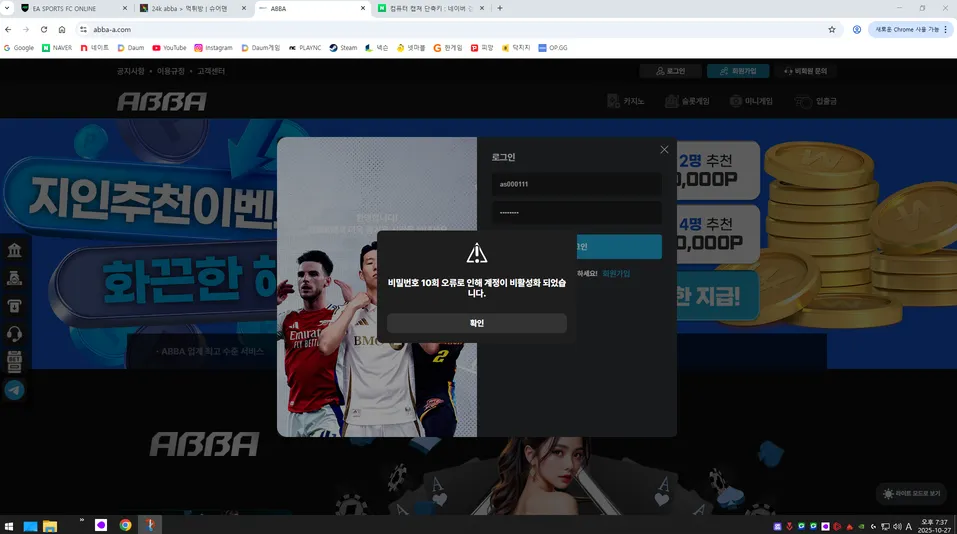Open the Windows Start menu
Image resolution: width=957 pixels, height=534 pixels.
coord(9,525)
